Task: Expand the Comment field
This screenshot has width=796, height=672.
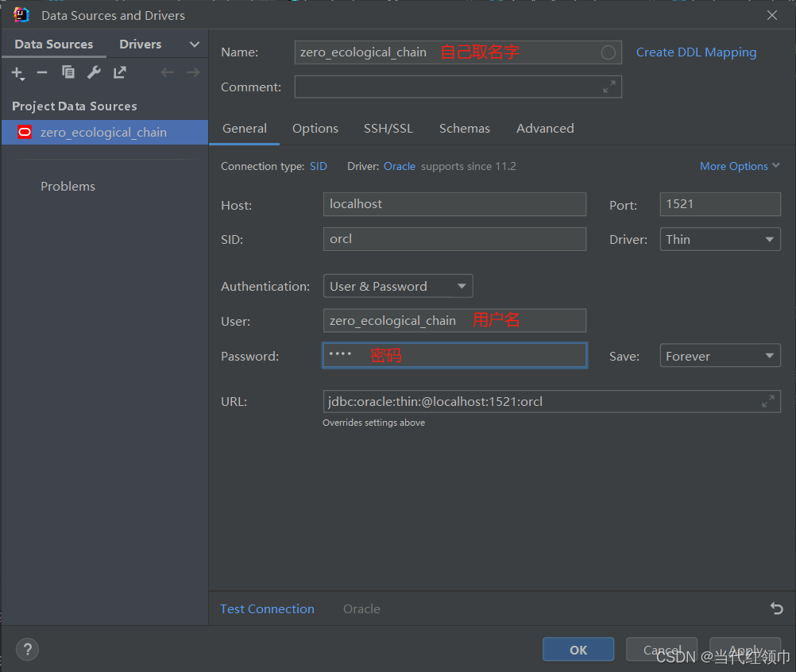Action: tap(609, 87)
